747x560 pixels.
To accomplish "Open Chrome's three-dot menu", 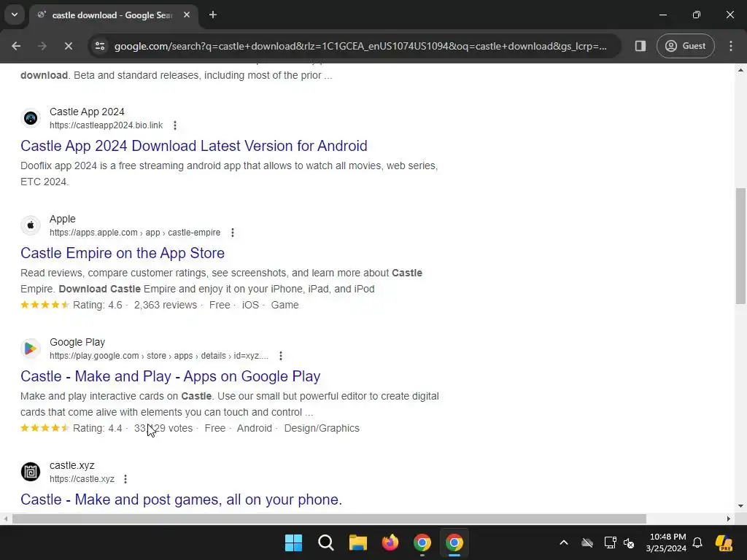I will [x=731, y=46].
